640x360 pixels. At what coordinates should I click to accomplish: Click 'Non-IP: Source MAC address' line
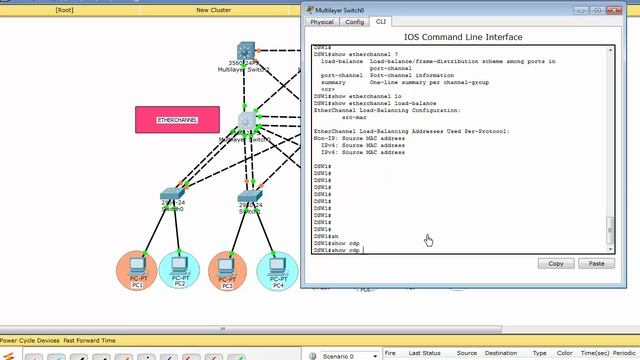(x=359, y=138)
